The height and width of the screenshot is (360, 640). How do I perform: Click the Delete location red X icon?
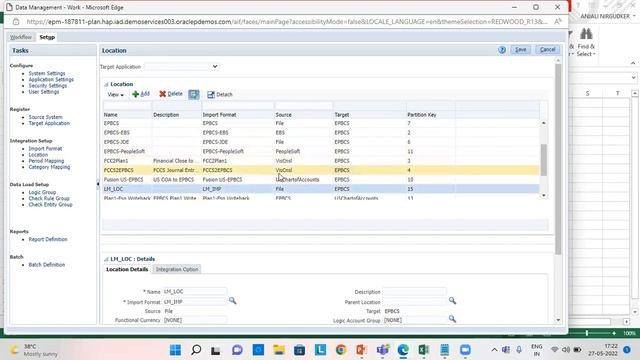162,94
